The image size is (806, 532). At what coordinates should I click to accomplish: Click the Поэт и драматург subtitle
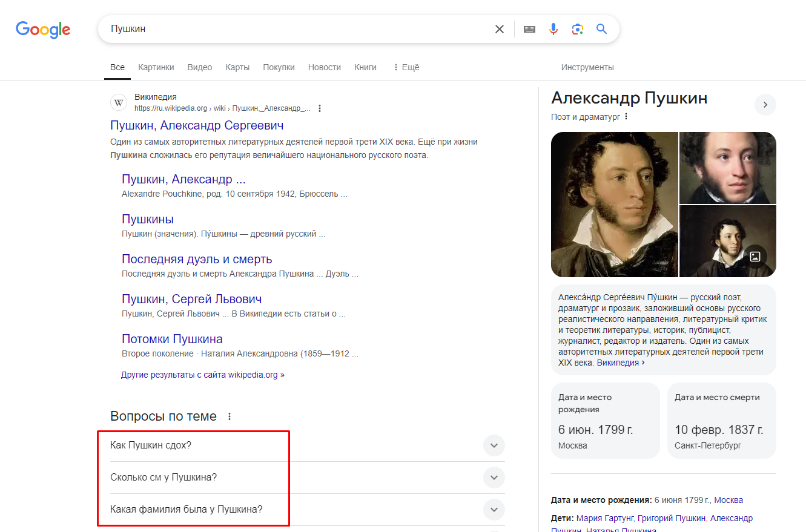586,117
